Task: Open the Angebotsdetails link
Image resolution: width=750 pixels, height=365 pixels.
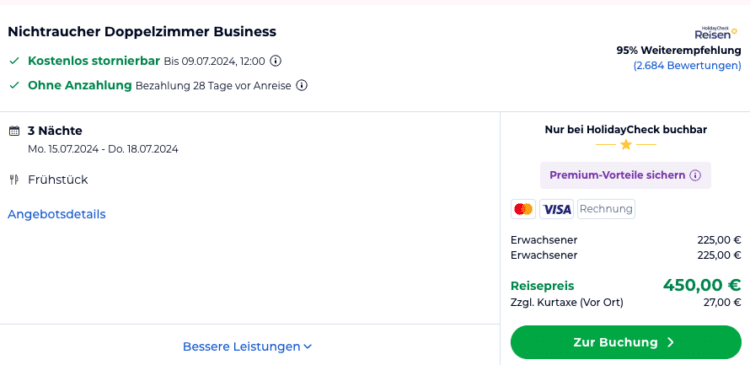Action: [x=56, y=214]
